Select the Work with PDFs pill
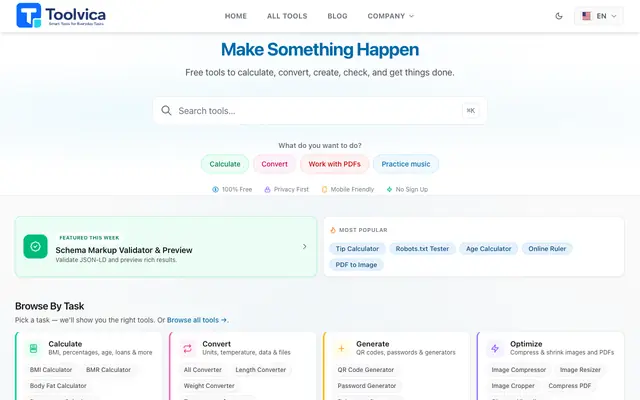This screenshot has height=400, width=640. [x=334, y=164]
